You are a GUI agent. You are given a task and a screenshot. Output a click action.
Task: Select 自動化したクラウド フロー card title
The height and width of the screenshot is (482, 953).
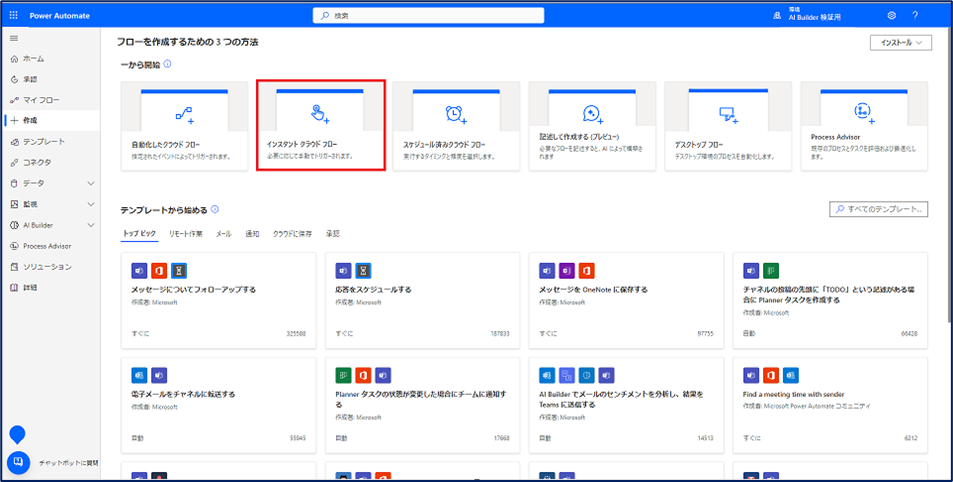click(x=166, y=145)
